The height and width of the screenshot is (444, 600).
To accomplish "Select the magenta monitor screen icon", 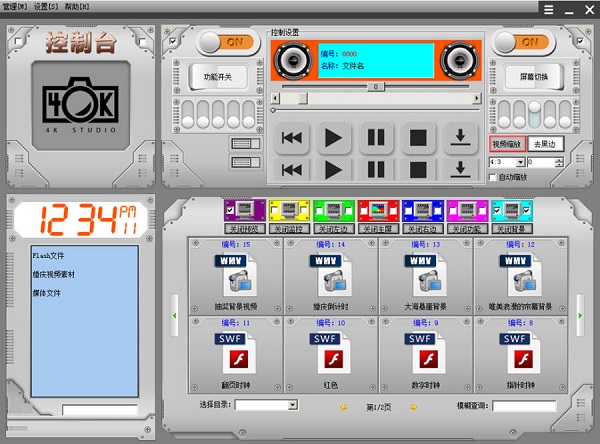I will (467, 210).
